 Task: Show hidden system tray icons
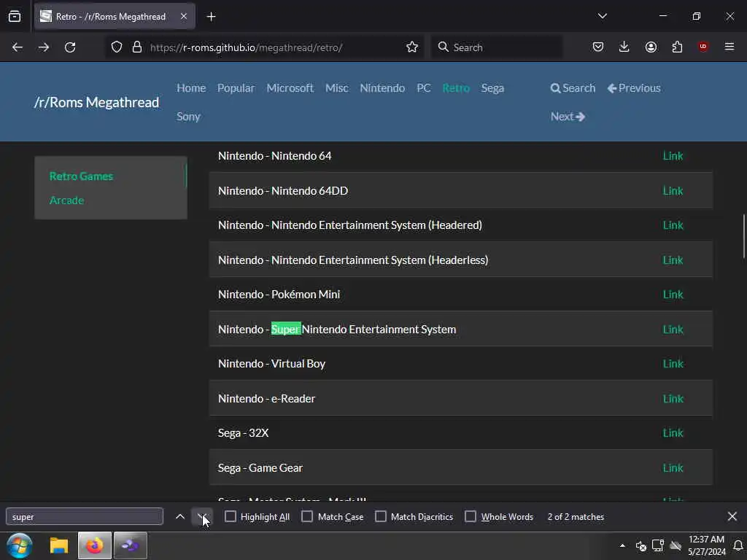pos(622,545)
